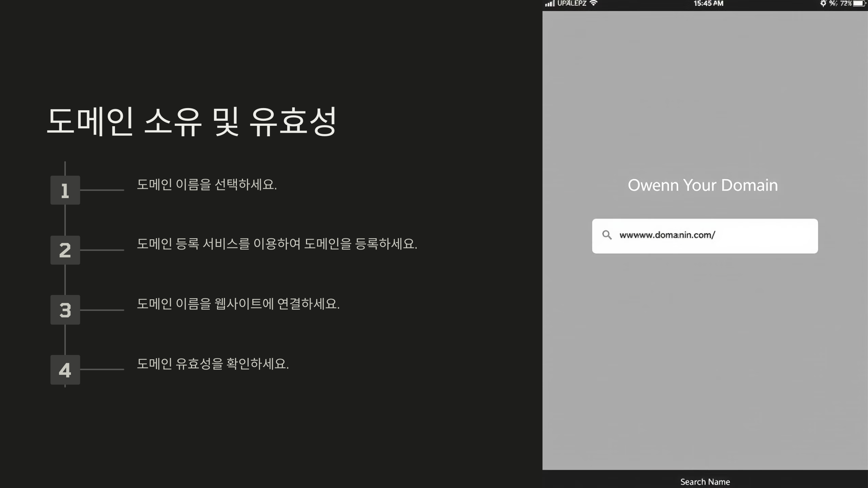
Task: Select the Owenn Your Domain heading
Action: (703, 185)
